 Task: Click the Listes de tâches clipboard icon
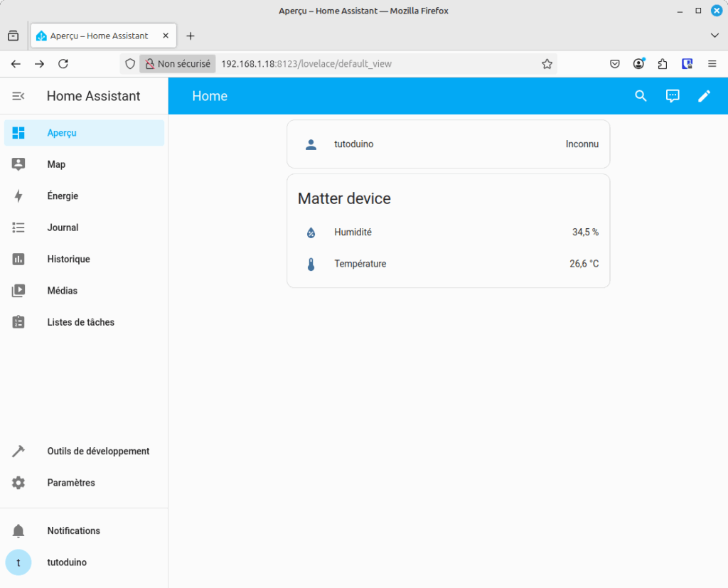point(18,322)
